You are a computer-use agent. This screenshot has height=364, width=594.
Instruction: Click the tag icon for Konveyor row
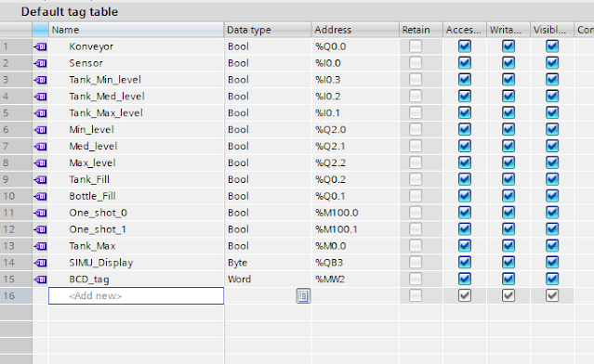pos(40,46)
